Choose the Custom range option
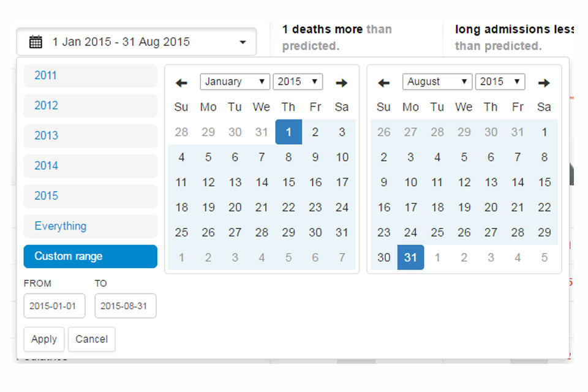 click(91, 257)
